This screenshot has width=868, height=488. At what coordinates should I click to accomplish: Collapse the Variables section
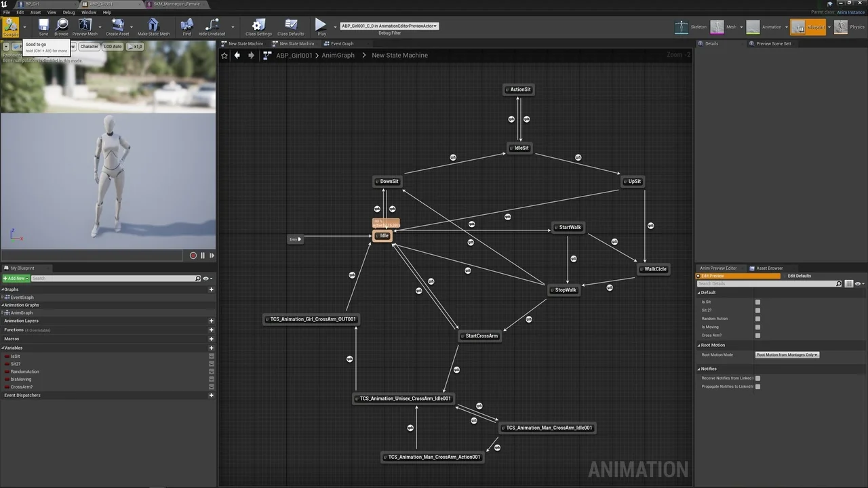coord(3,348)
